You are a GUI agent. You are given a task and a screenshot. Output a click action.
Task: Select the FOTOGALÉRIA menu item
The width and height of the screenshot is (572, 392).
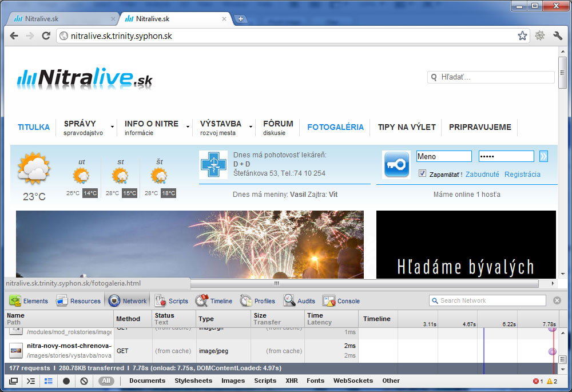(335, 127)
